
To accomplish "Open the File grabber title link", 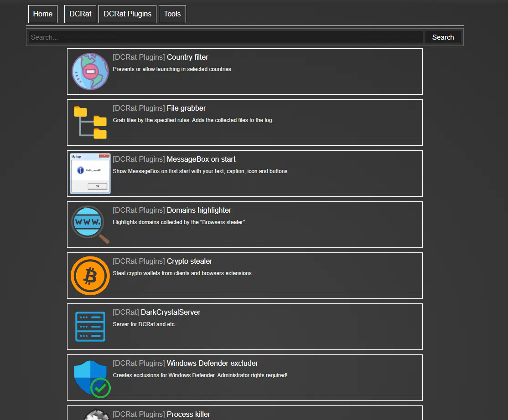I will click(x=187, y=108).
